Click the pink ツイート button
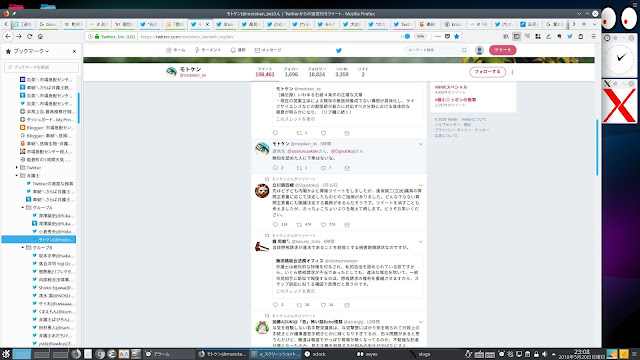This screenshot has width=640, height=360. pos(502,50)
